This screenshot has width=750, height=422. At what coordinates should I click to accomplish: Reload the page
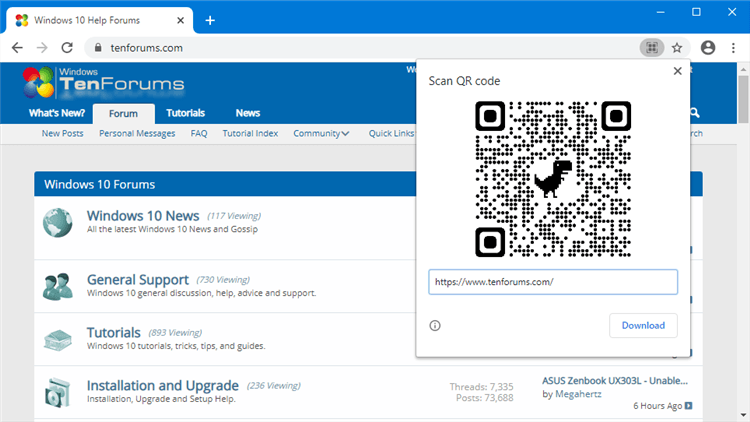click(x=67, y=47)
